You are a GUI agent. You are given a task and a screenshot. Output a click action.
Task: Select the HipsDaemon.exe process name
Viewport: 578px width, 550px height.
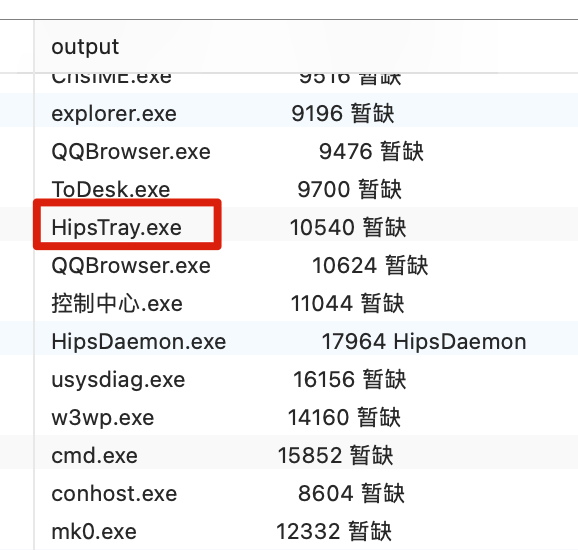point(139,341)
